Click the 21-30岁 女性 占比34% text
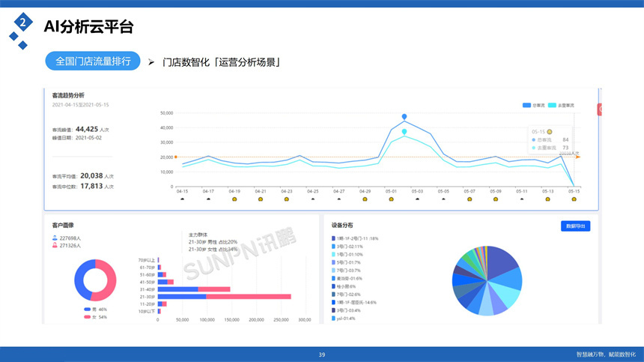Image resolution: width=644 pixels, height=362 pixels. pyautogui.click(x=213, y=250)
